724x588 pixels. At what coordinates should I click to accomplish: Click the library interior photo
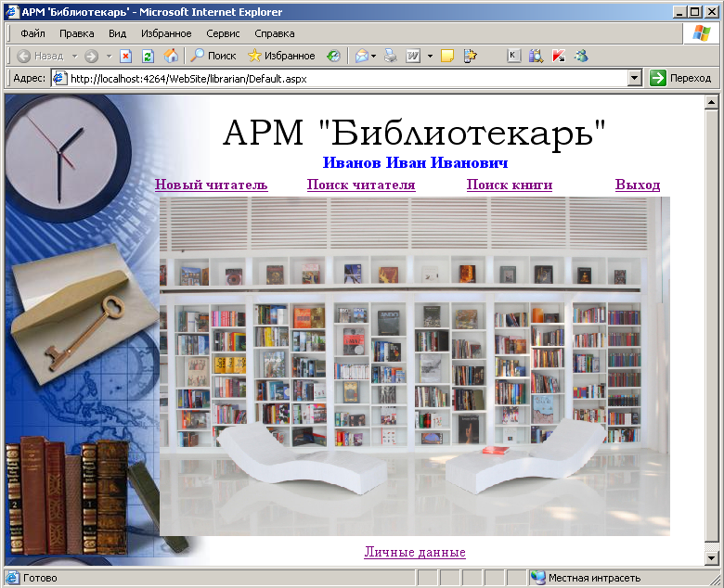415,366
